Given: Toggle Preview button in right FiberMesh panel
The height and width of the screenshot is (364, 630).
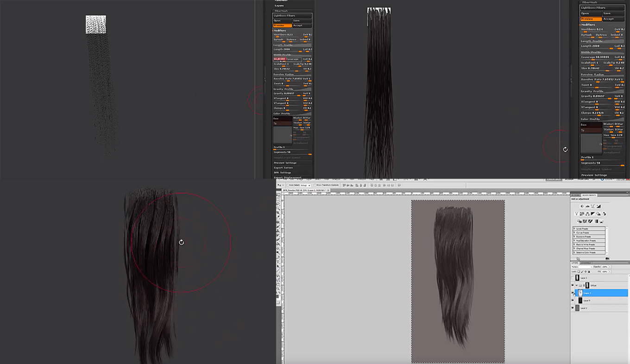Looking at the screenshot, I should coord(591,19).
